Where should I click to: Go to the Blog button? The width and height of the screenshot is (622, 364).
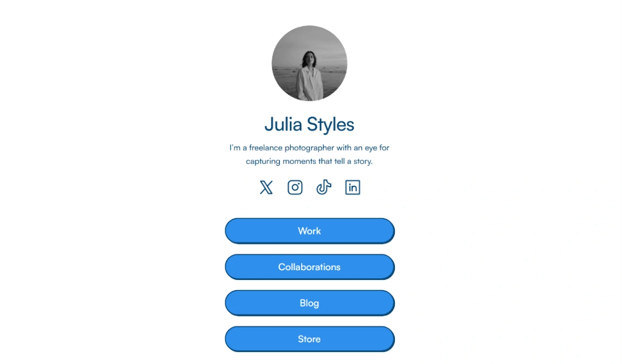point(310,303)
